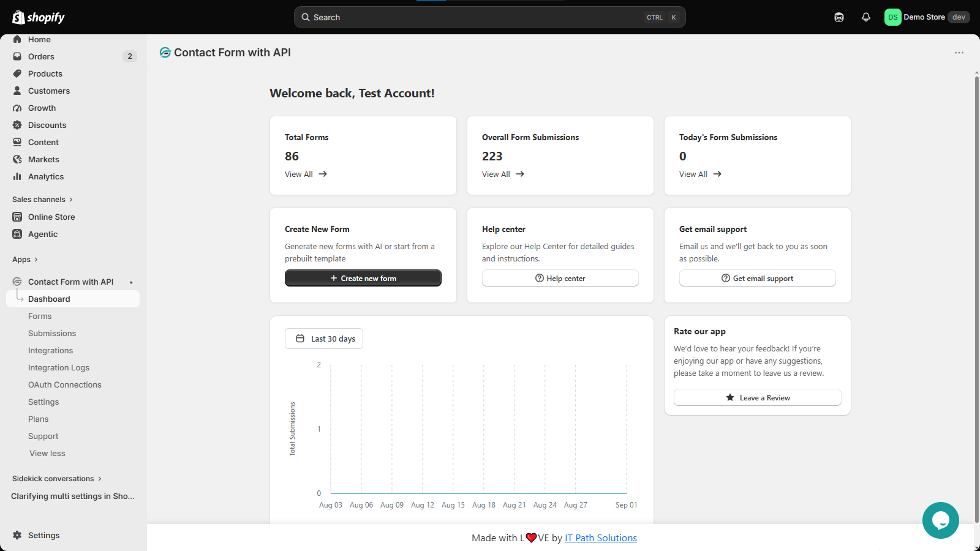Click the dev badge beside Demo Store
Image resolution: width=980 pixels, height=551 pixels.
(959, 17)
